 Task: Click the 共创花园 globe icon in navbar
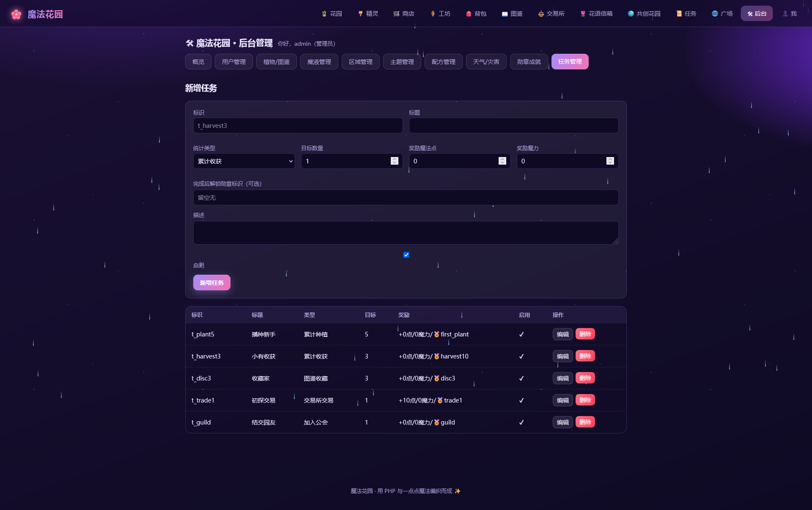coord(631,14)
